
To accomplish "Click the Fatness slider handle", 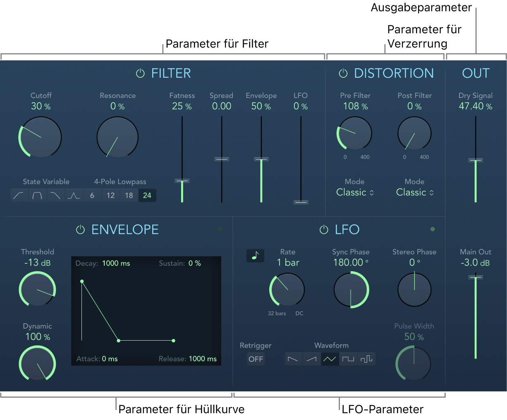I will pyautogui.click(x=182, y=181).
